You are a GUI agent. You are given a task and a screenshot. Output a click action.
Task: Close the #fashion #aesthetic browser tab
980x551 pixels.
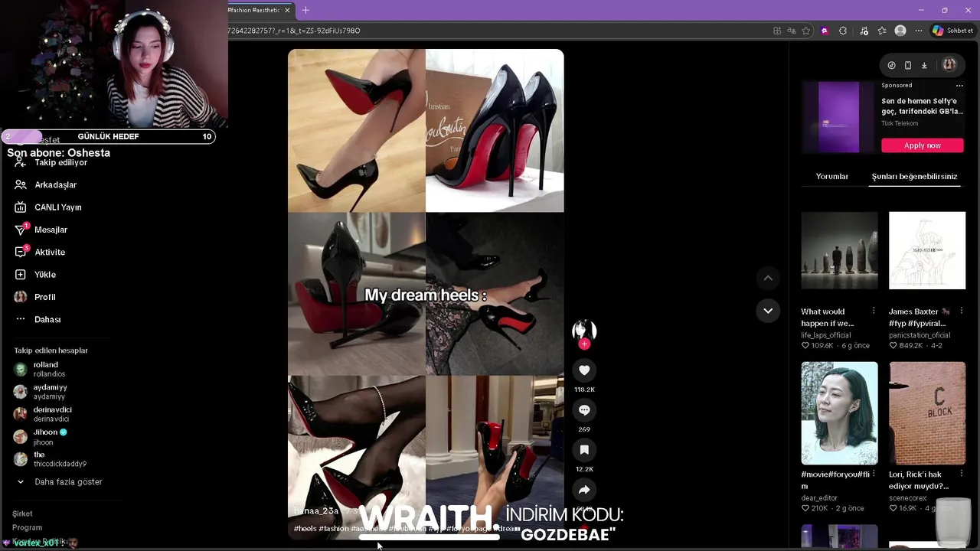tap(287, 10)
